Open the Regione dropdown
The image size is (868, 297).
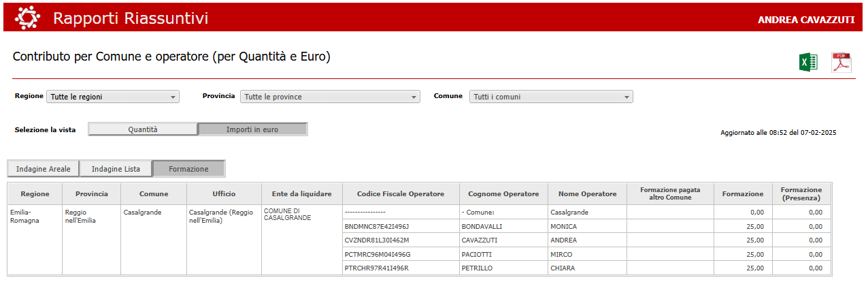coord(113,97)
